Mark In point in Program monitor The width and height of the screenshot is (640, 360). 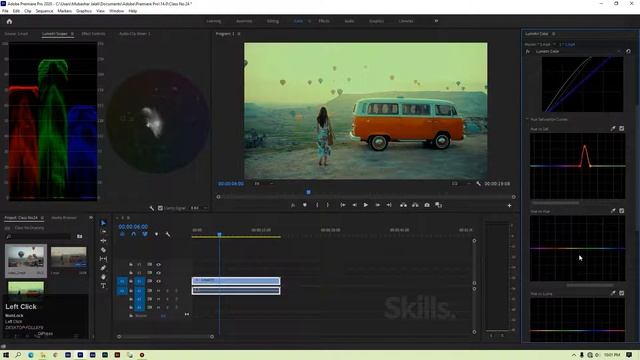click(x=317, y=205)
